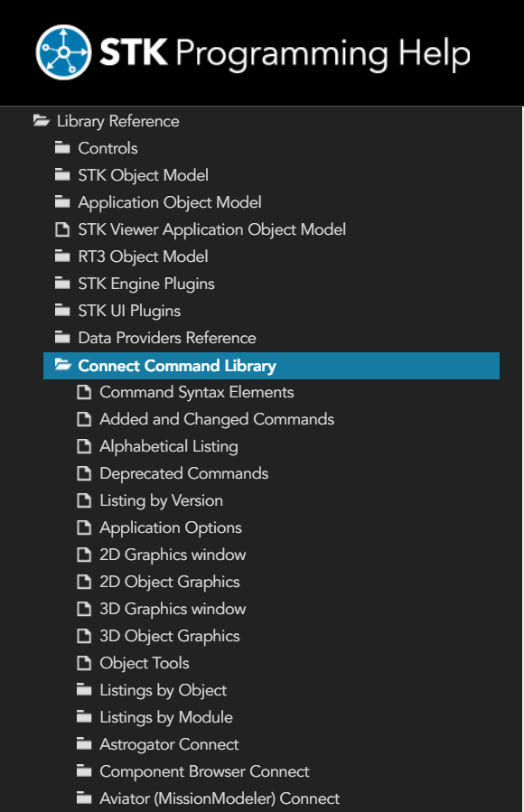The width and height of the screenshot is (524, 812).
Task: Collapse the Library Reference open folder icon
Action: click(41, 121)
